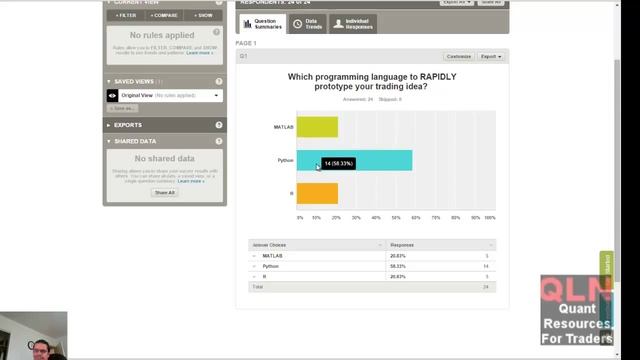This screenshot has height=360, width=640.
Task: Click the MATLAB yellow-green bar
Action: coord(317,127)
